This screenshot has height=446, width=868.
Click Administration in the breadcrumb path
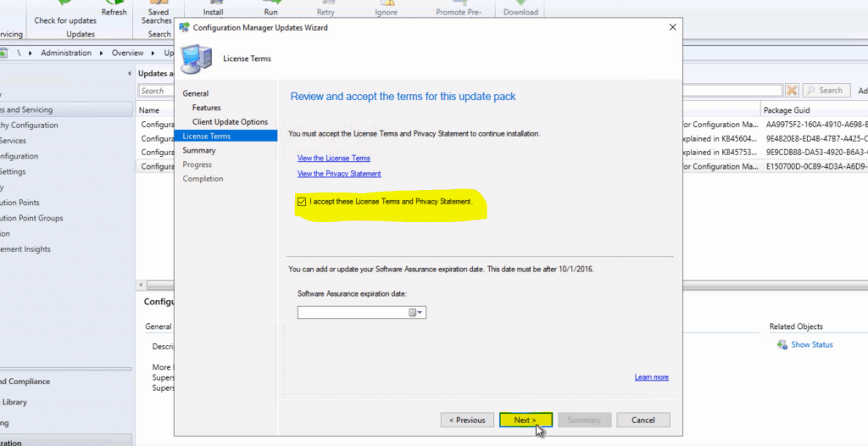pos(66,53)
